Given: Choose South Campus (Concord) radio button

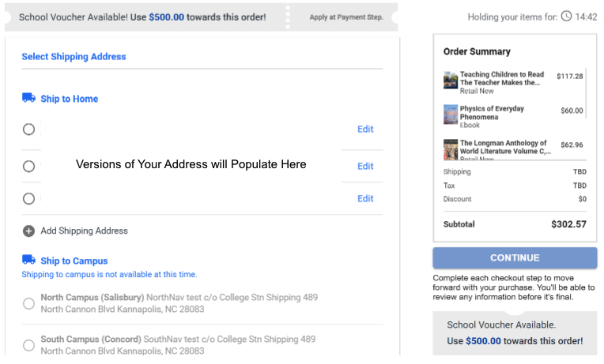Looking at the screenshot, I should pyautogui.click(x=28, y=345).
